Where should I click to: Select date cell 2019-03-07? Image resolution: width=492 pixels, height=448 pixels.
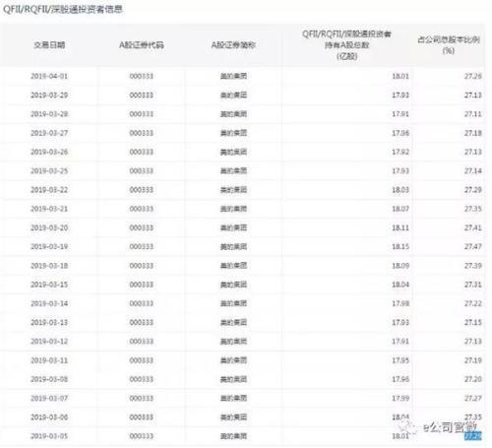tap(49, 399)
